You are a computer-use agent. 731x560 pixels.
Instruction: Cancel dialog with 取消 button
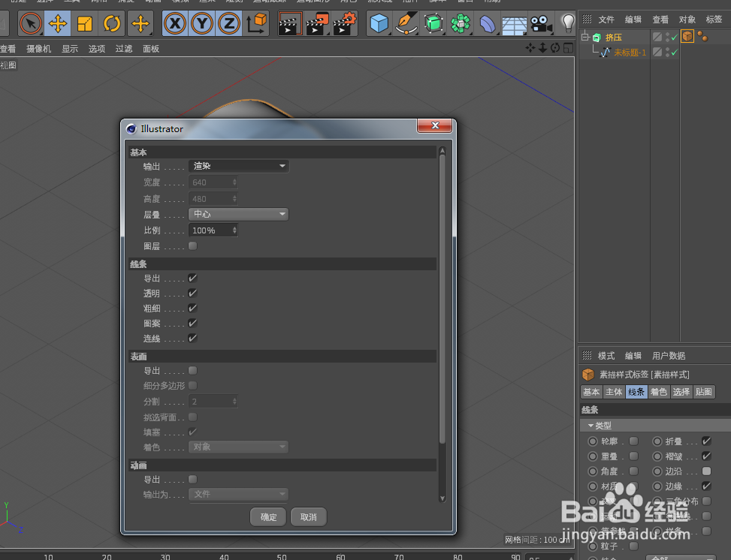308,516
